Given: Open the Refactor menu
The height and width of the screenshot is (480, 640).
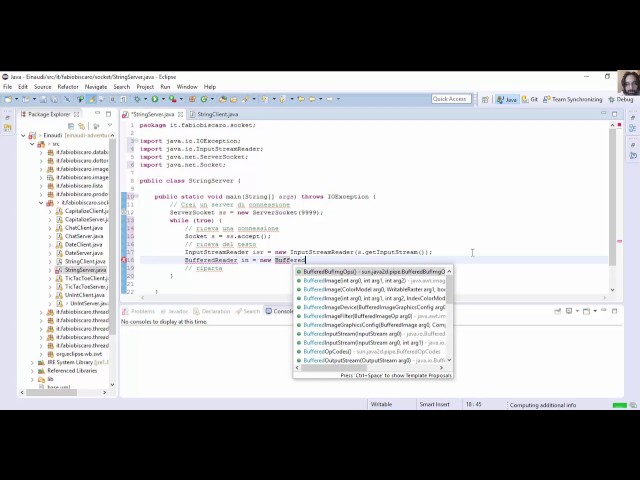Looking at the screenshot, I should pos(68,87).
